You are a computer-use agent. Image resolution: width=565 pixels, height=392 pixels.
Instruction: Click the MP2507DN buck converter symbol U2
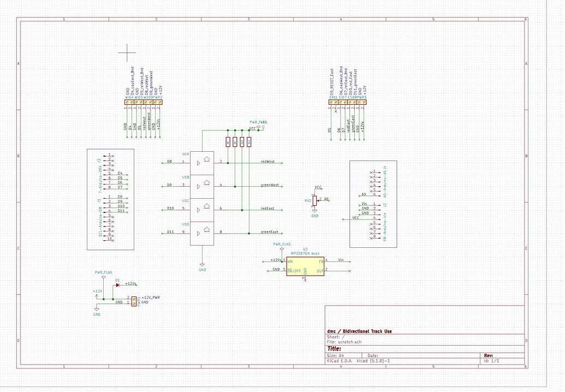pos(305,266)
